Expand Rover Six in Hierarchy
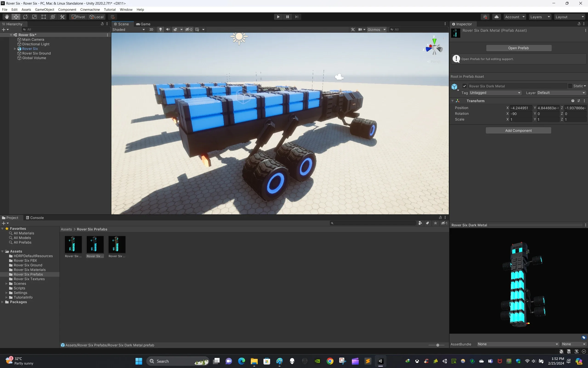Viewport: 588px width, 368px height. (x=15, y=49)
